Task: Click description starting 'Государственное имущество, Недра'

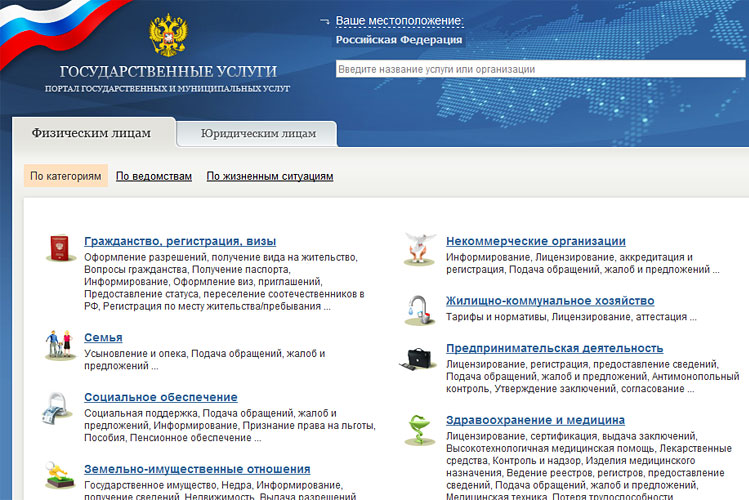Action: [x=220, y=490]
